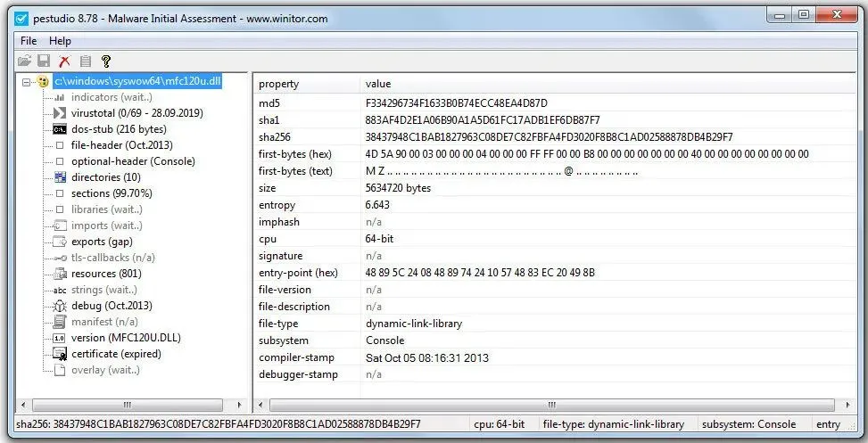Click the property table horizontal scrollbar thumb
Screen dimensions: 868x443
551,405
